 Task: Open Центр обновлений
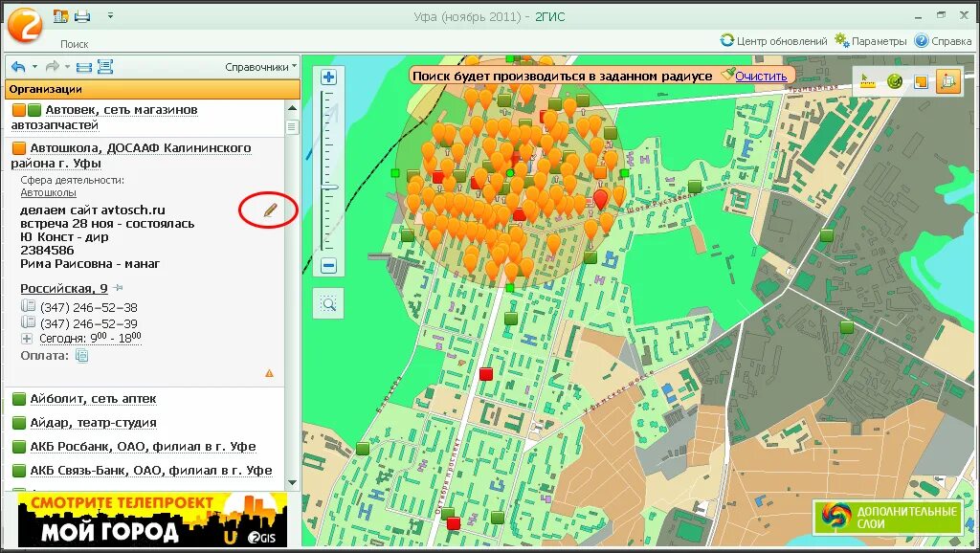click(x=773, y=40)
